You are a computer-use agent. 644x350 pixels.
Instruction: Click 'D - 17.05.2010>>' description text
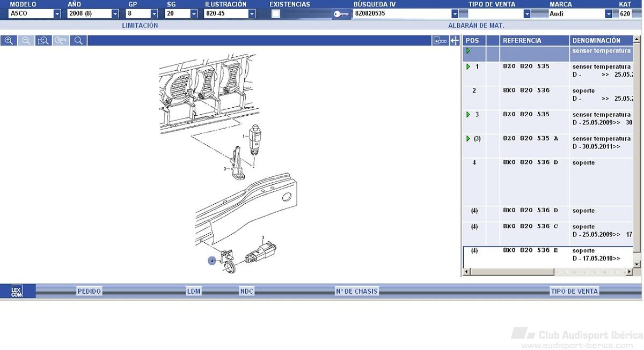596,259
